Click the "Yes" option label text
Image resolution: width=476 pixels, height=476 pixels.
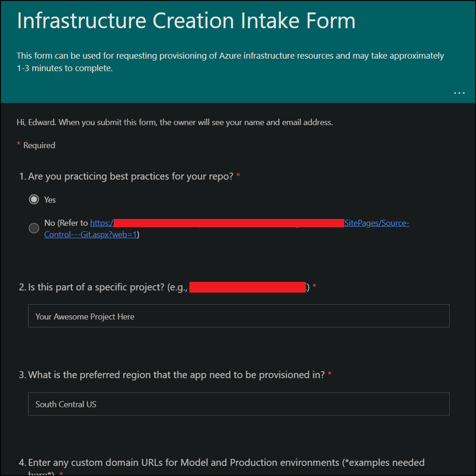[x=50, y=200]
